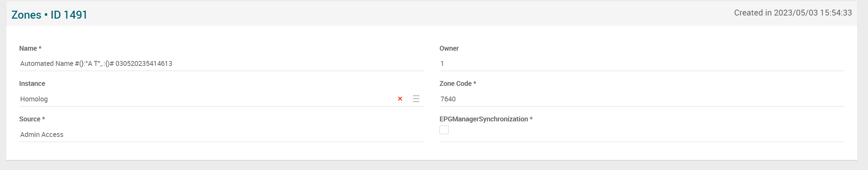Click the Owner field label

point(449,49)
